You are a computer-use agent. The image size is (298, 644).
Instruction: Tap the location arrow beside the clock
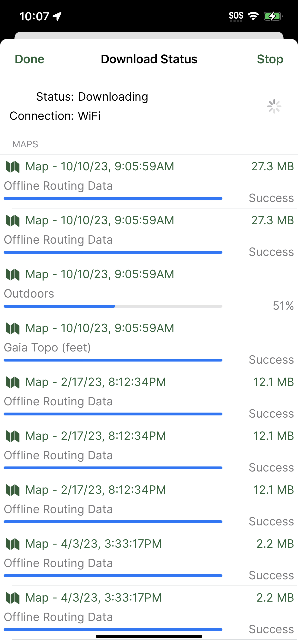[57, 17]
